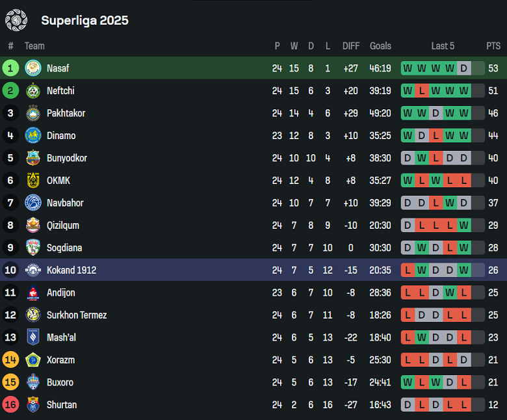Click the Navbahor team logo

tap(32, 203)
